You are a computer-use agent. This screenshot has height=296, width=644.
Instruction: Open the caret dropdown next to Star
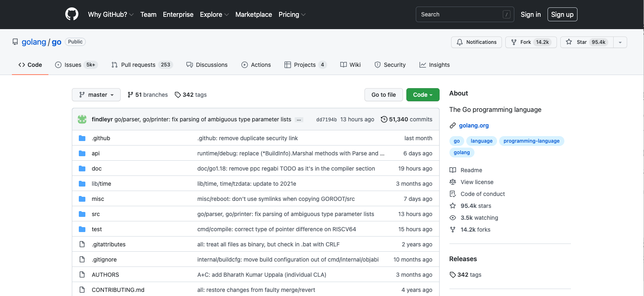[620, 42]
